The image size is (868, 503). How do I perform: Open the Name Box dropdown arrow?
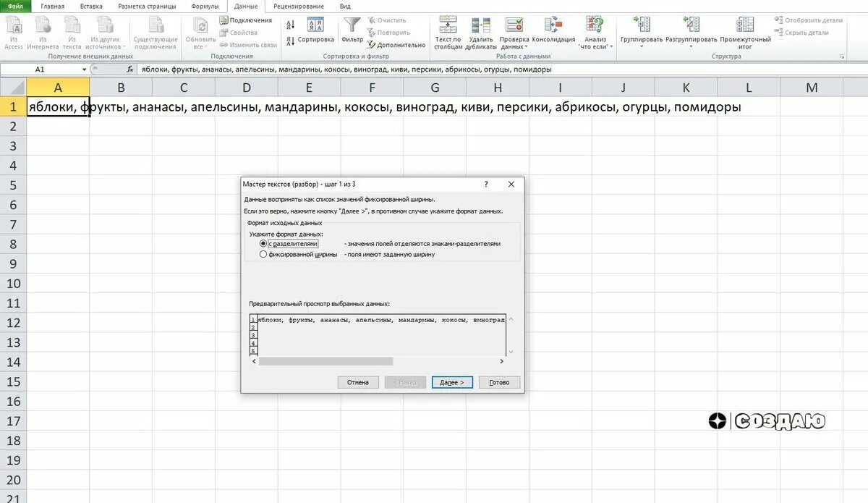click(x=84, y=69)
